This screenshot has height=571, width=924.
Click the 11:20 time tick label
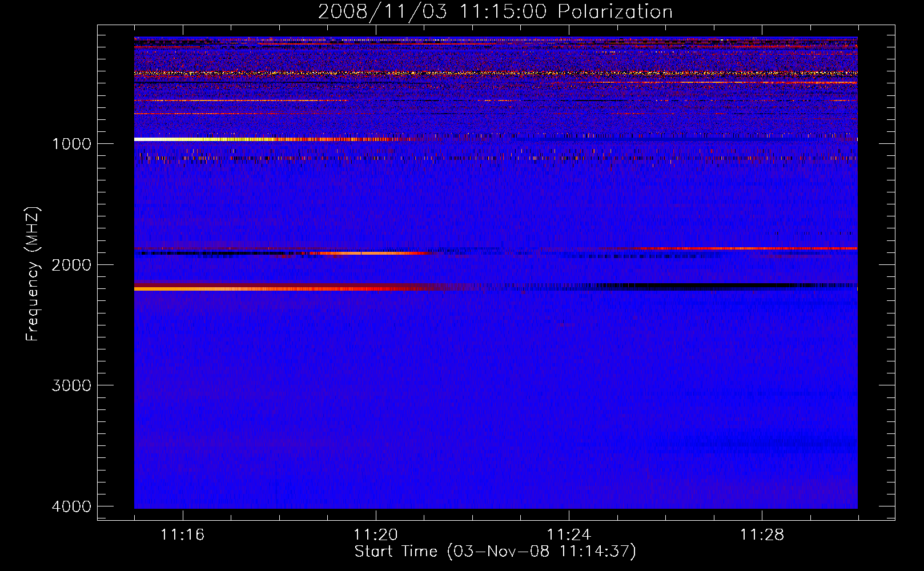[376, 535]
